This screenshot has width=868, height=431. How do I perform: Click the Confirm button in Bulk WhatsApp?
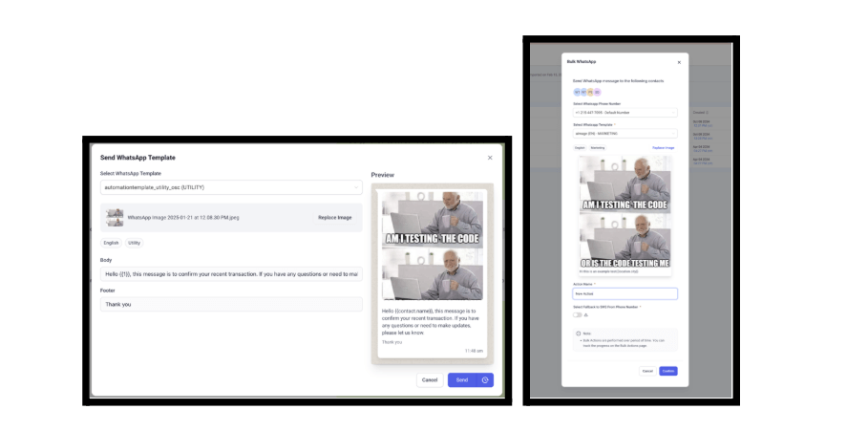pos(668,371)
